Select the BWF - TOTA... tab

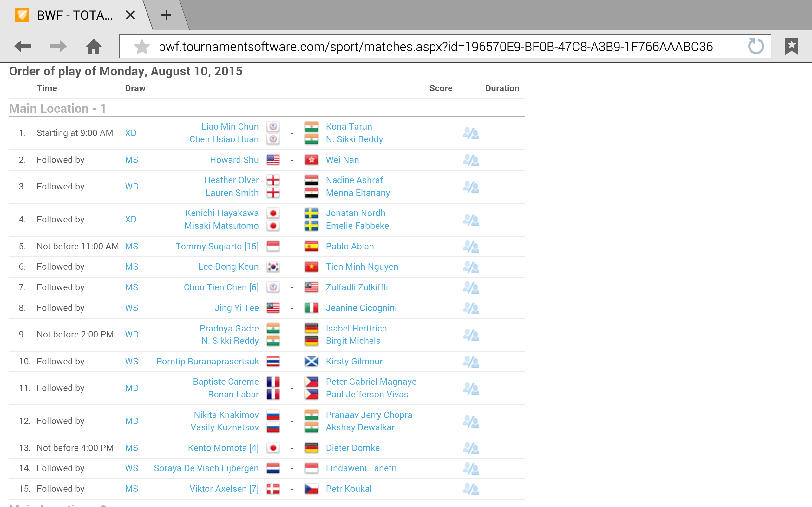(75, 16)
